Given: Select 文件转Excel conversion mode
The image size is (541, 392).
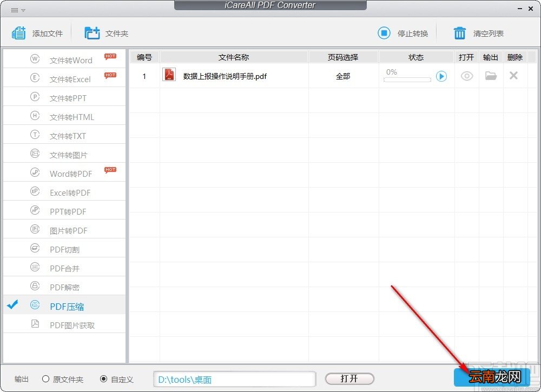Looking at the screenshot, I should click(x=64, y=77).
